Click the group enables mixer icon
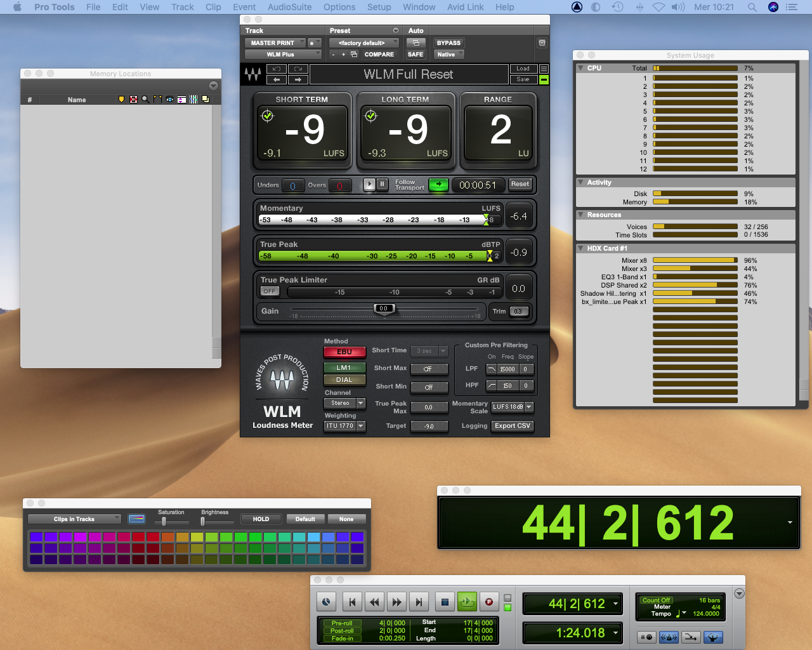The height and width of the screenshot is (650, 812). point(193,100)
